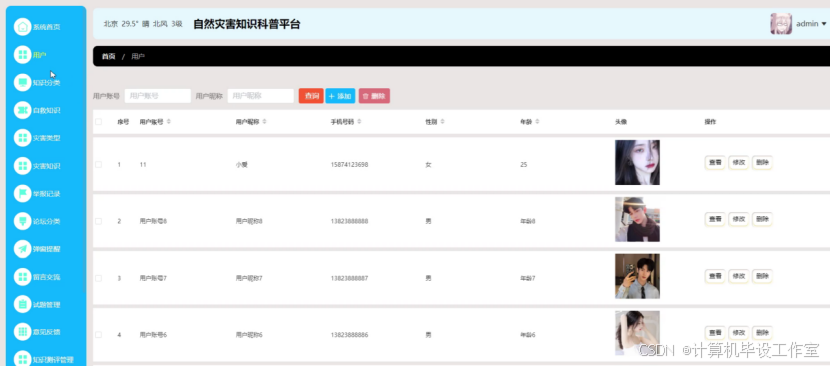Viewport: 831px width, 366px height.
Task: Click 修改 for user 小爱
Action: point(738,163)
